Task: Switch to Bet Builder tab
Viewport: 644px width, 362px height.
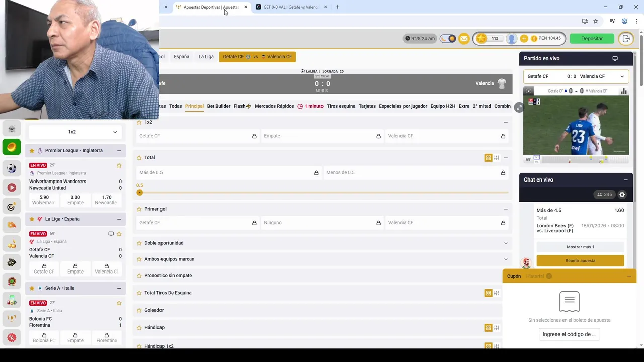Action: pos(219,106)
